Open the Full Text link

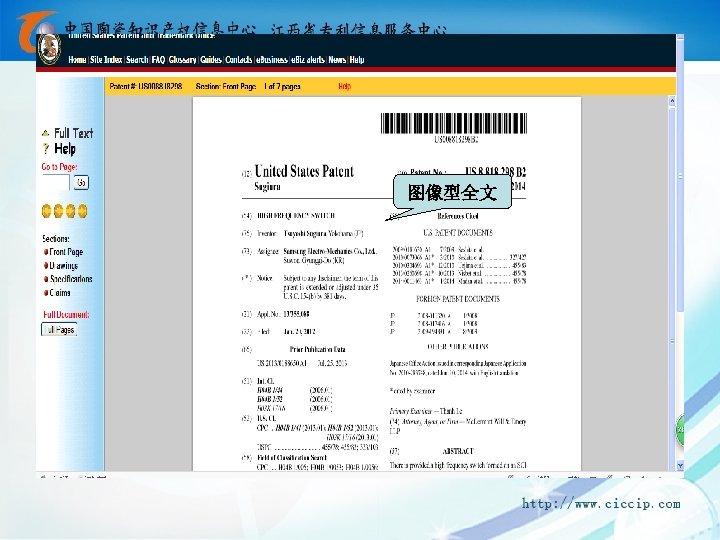pos(73,133)
